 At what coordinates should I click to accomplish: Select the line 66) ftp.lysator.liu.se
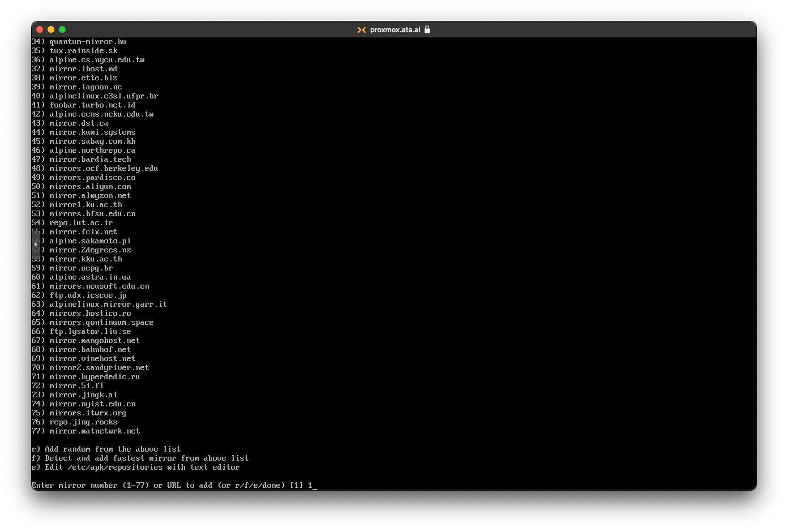pyautogui.click(x=82, y=332)
